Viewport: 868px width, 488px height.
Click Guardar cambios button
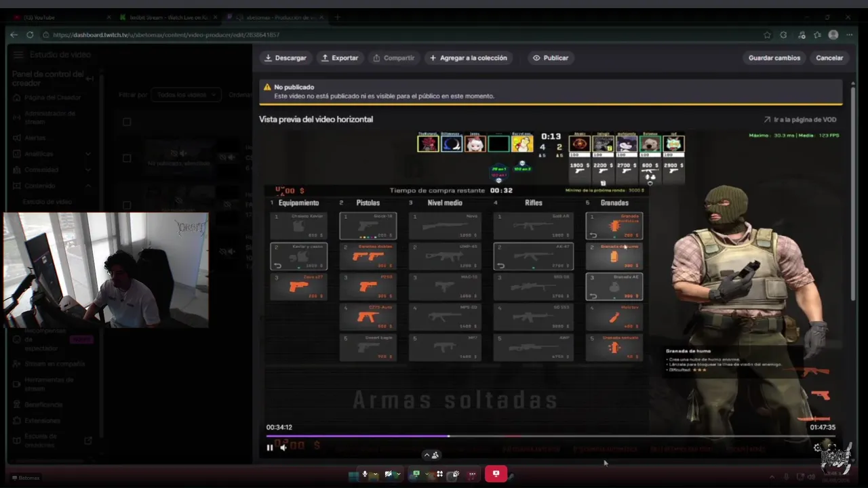click(x=774, y=58)
